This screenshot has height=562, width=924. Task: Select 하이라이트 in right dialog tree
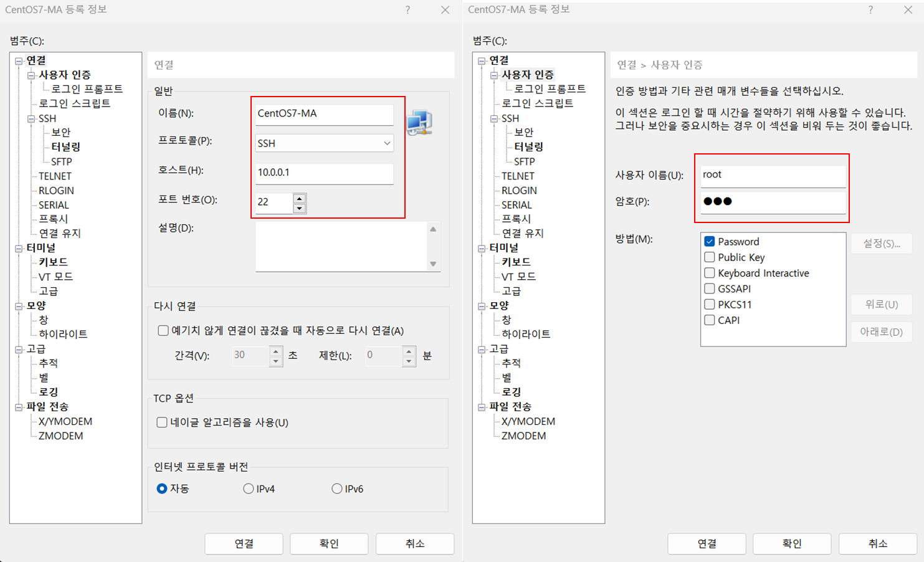pyautogui.click(x=526, y=335)
